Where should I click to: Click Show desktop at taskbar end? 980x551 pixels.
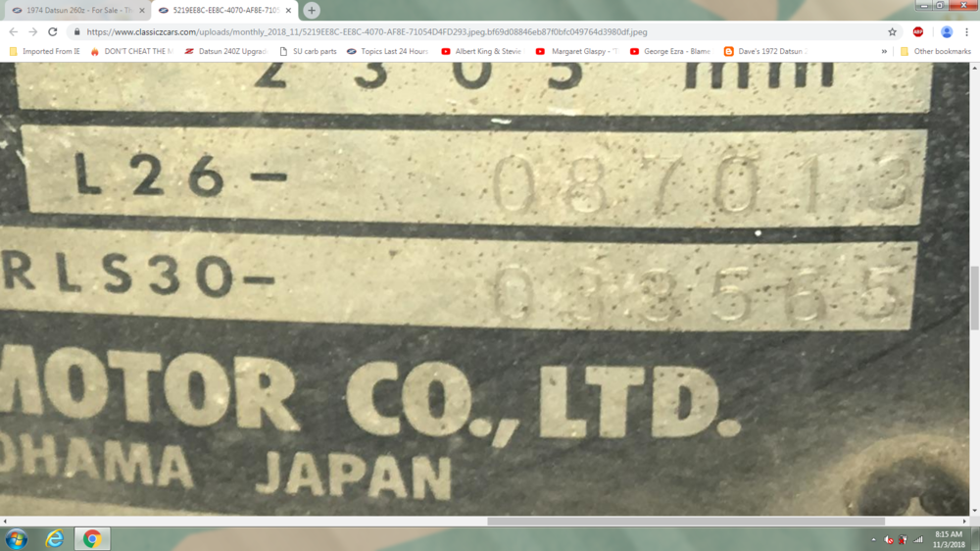[x=976, y=538]
